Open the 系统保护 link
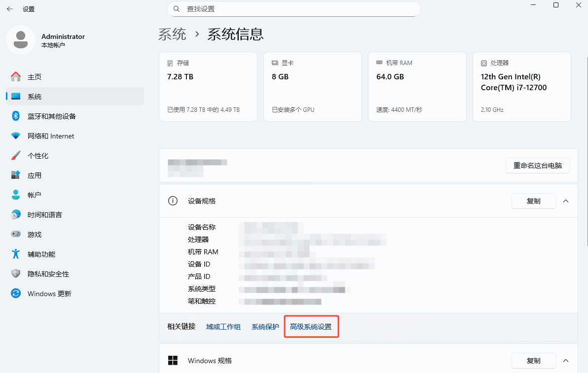The image size is (588, 373). point(265,327)
